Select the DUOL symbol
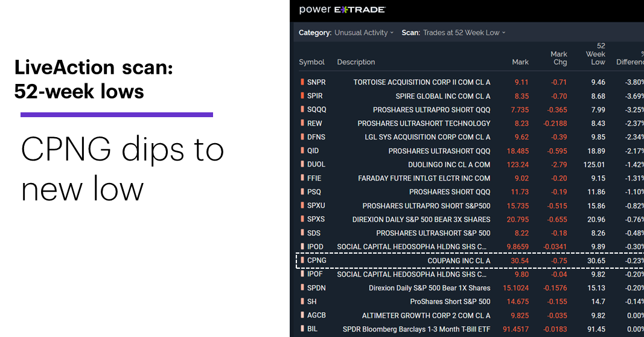This screenshot has height=337, width=644. coord(316,164)
